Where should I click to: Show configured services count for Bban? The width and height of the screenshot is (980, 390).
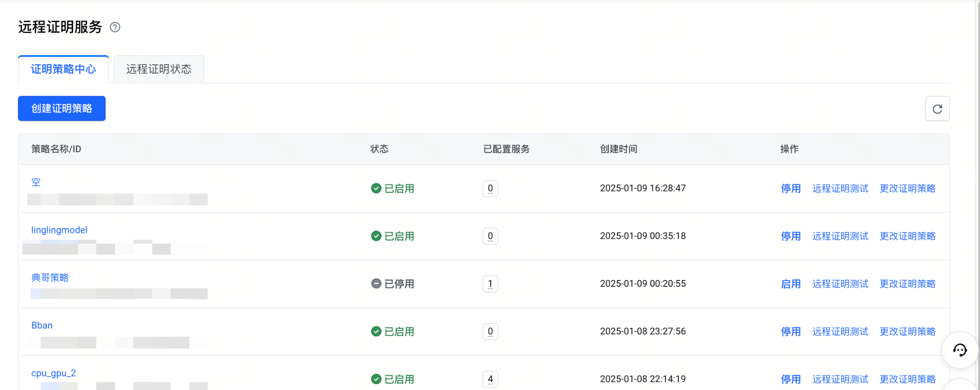point(490,332)
